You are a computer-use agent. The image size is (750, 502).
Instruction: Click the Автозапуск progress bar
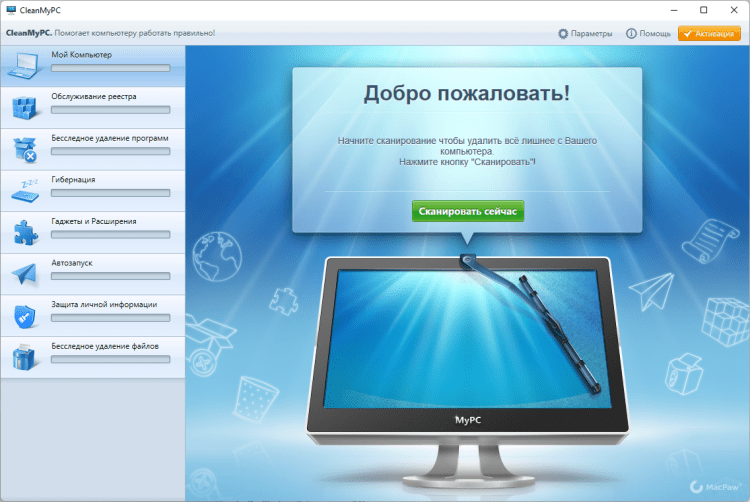(x=110, y=276)
